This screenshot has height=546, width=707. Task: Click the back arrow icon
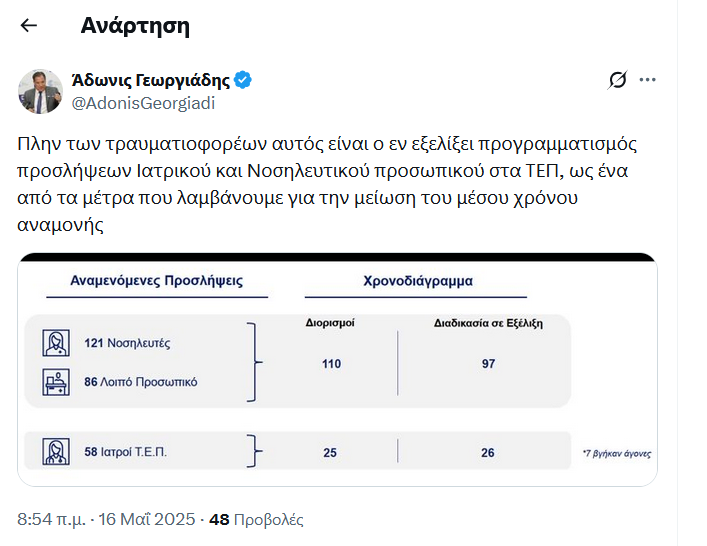tap(29, 26)
